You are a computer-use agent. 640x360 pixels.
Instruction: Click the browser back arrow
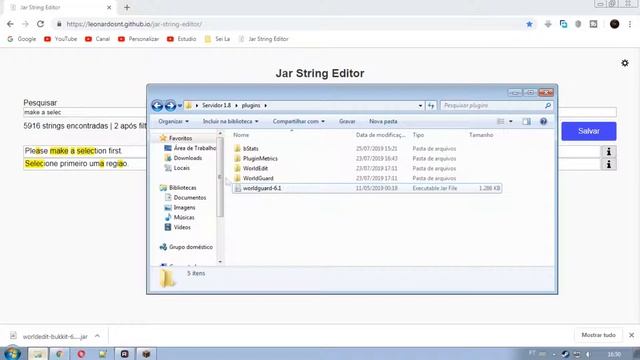(10, 24)
